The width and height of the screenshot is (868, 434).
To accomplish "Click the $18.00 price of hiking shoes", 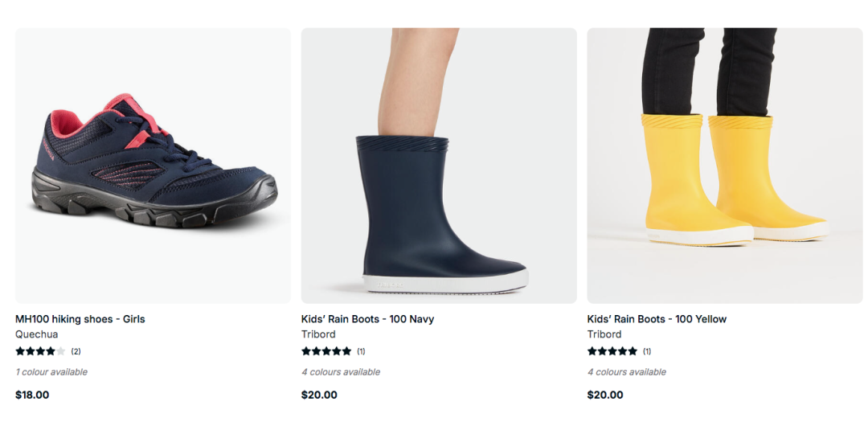I will coord(32,395).
